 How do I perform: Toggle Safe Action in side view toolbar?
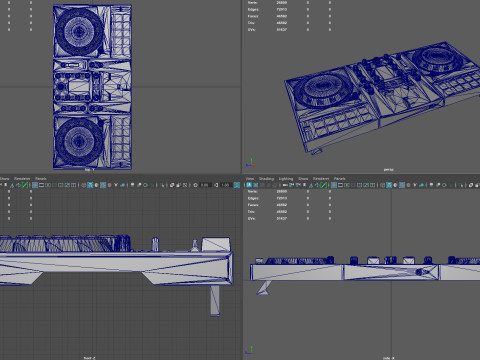[x=366, y=185]
